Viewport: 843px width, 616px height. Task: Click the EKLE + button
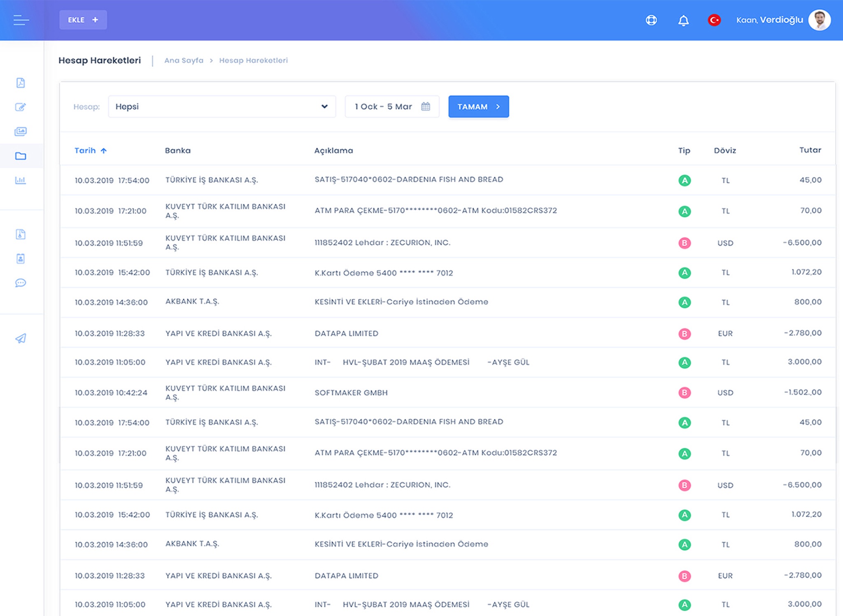(x=83, y=20)
